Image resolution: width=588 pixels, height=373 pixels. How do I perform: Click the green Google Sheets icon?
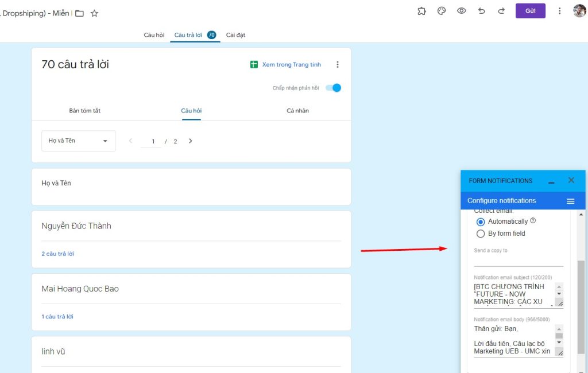pos(253,64)
